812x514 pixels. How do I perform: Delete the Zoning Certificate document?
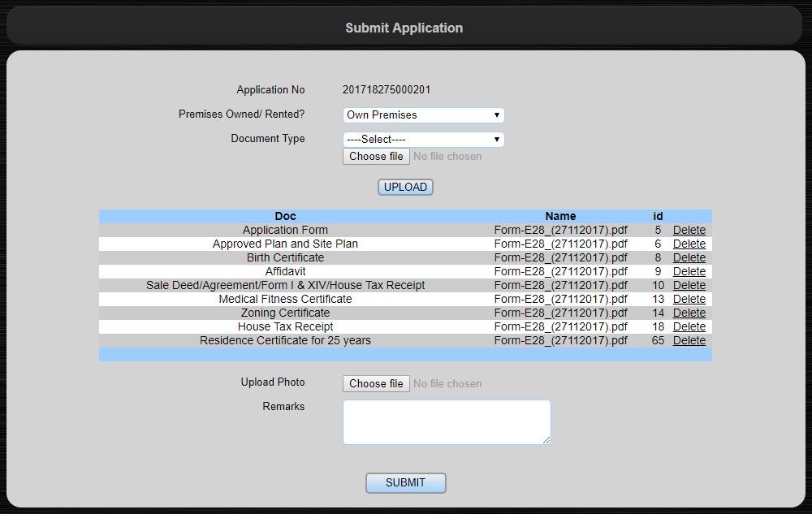(x=689, y=313)
